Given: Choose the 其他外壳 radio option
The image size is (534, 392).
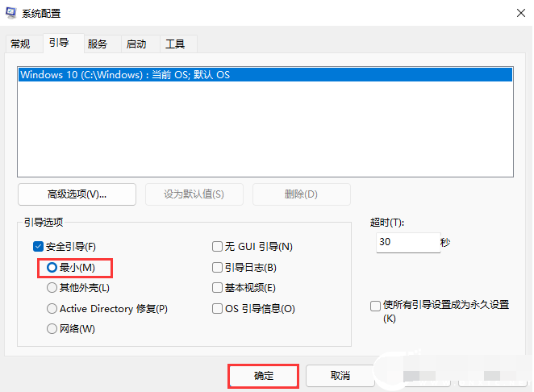Looking at the screenshot, I should pyautogui.click(x=52, y=288).
